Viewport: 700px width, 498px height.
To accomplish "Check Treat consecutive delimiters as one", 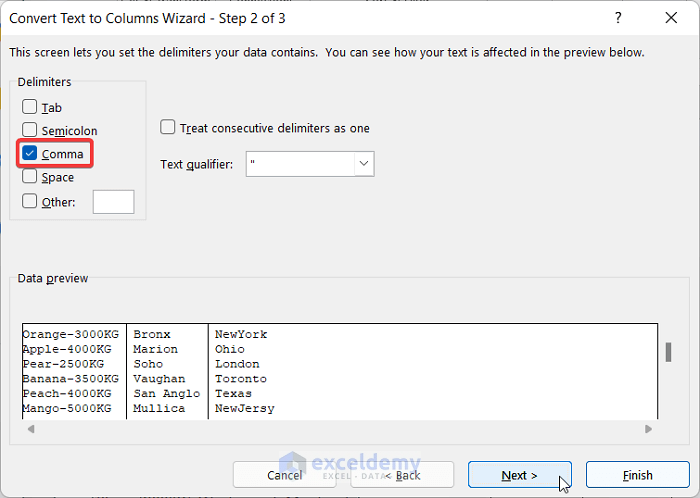I will point(169,127).
